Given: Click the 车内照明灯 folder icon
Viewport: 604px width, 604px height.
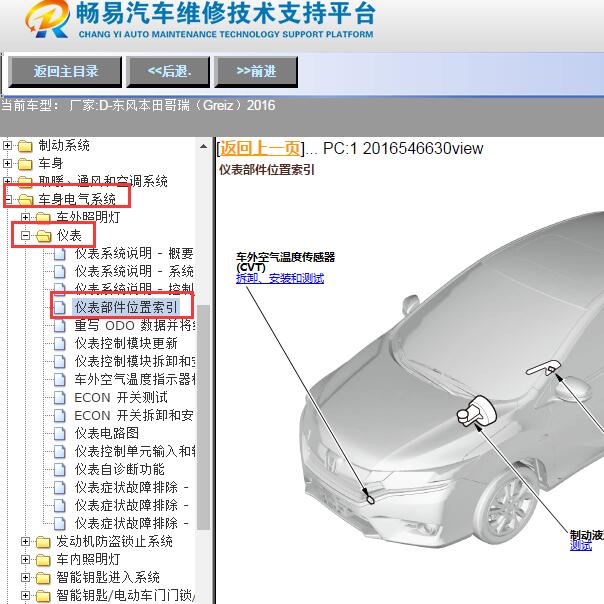Looking at the screenshot, I should click(x=43, y=560).
